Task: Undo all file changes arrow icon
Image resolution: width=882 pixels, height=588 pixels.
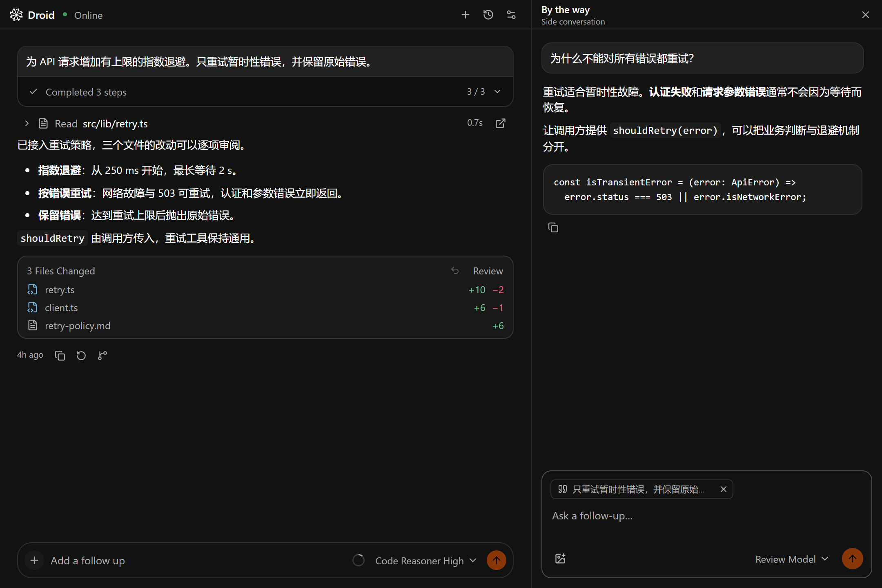Action: 455,270
